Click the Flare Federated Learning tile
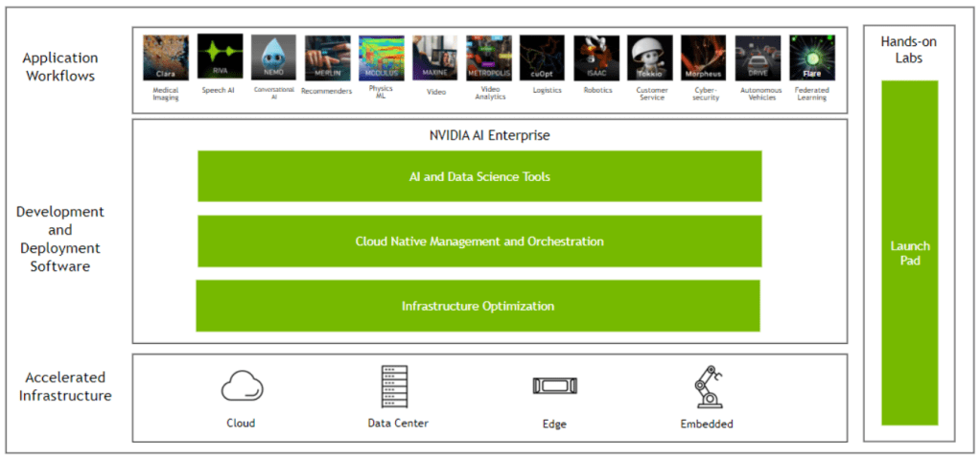980x460 pixels. click(x=811, y=57)
